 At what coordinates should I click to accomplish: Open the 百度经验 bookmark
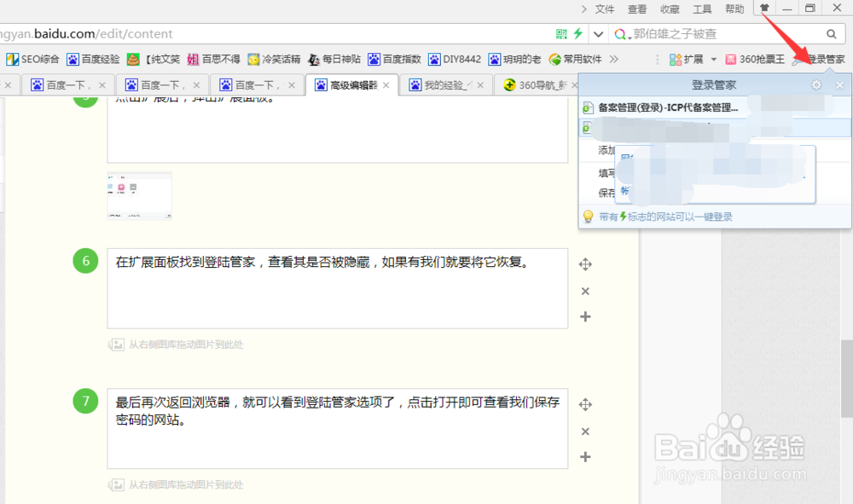(x=93, y=59)
